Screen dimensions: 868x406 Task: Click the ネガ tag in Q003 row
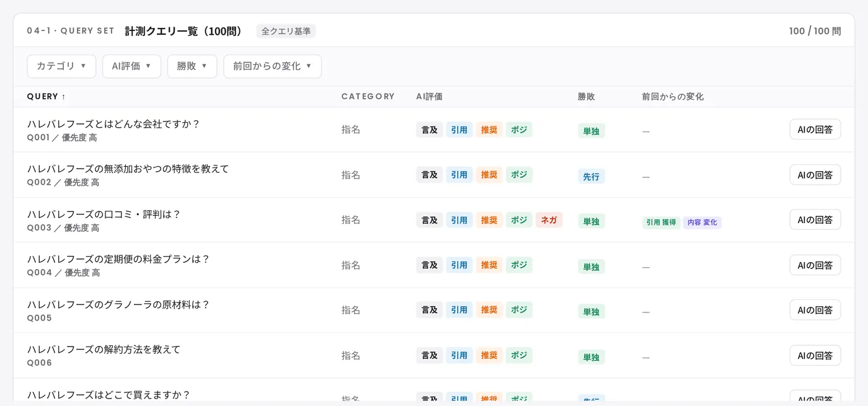coord(549,220)
